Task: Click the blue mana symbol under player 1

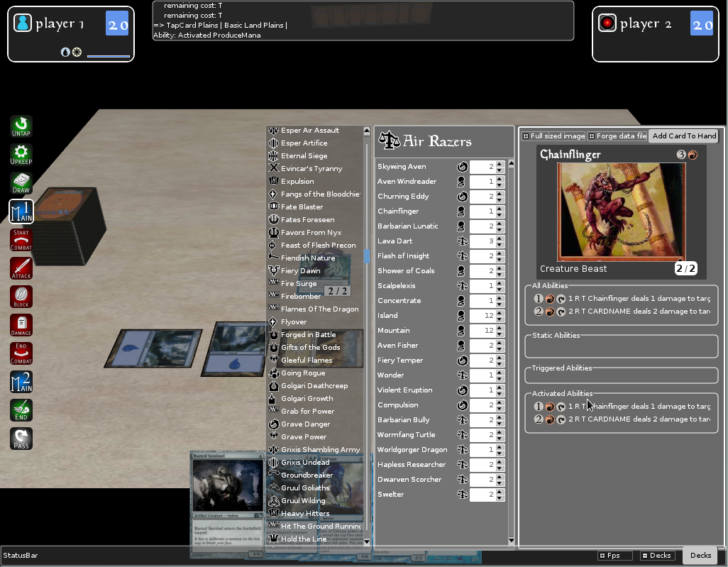Action: coord(65,52)
